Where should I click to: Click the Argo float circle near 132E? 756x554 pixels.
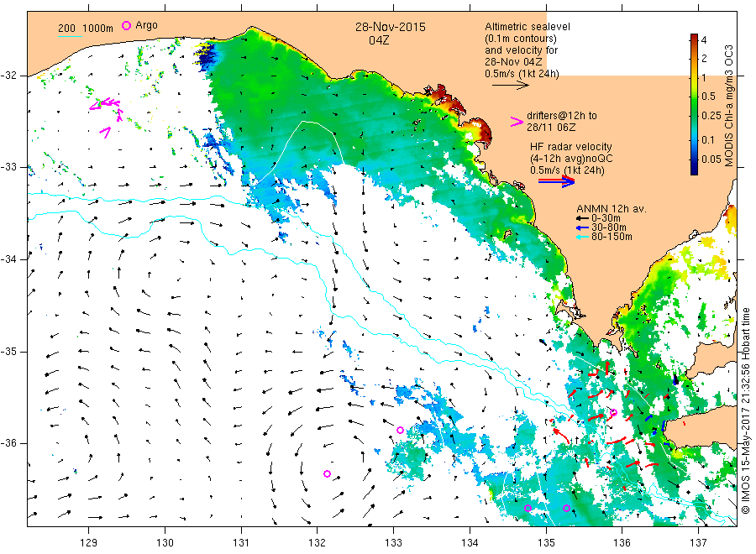pos(327,474)
